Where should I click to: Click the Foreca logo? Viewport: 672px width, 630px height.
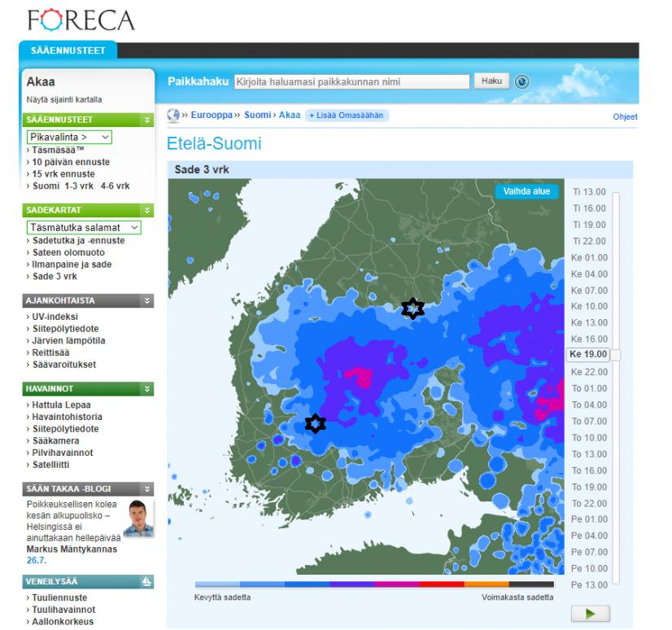tap(81, 20)
